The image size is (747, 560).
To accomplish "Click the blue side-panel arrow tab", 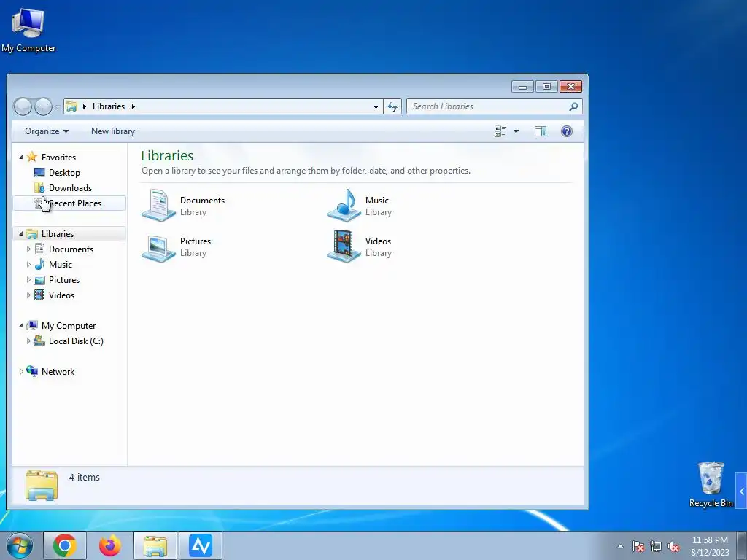I will coord(741,491).
